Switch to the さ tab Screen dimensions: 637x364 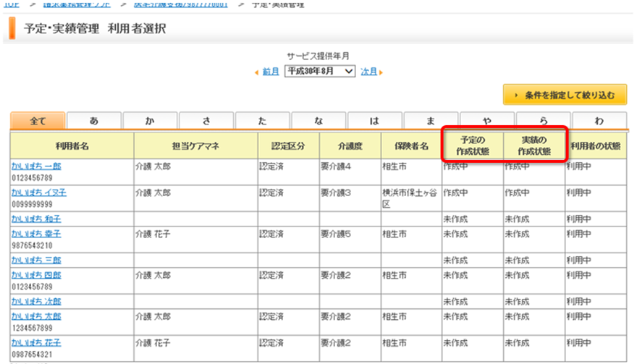(206, 121)
